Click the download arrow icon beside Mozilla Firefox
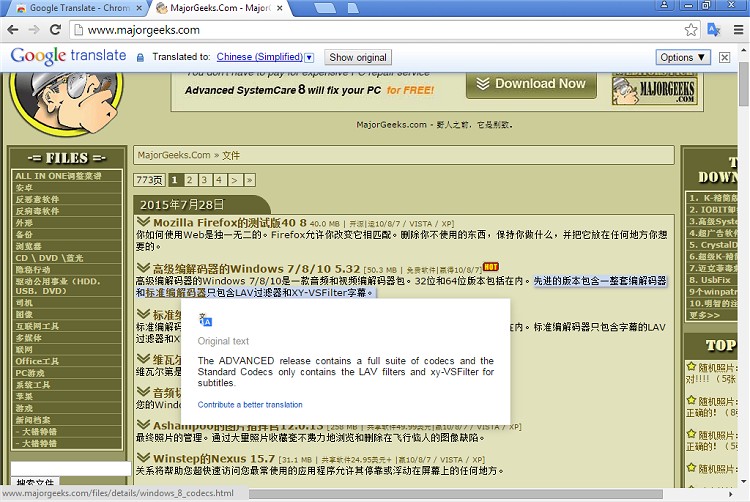 coord(143,222)
